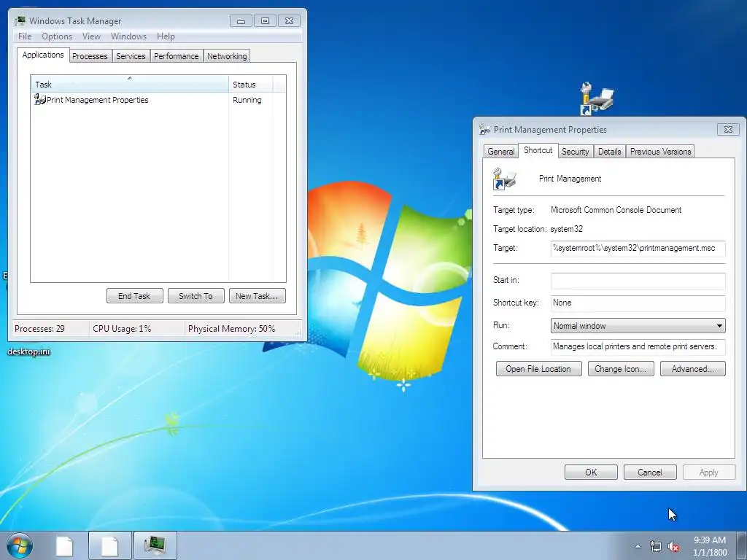This screenshot has height=560, width=747.
Task: Open the View menu in Task Manager
Action: (91, 36)
